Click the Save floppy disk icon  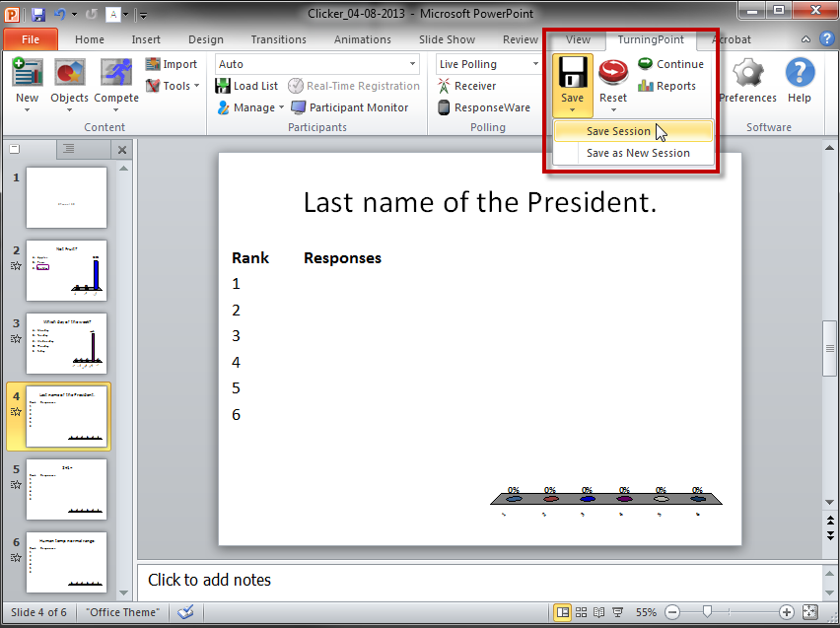tap(573, 73)
